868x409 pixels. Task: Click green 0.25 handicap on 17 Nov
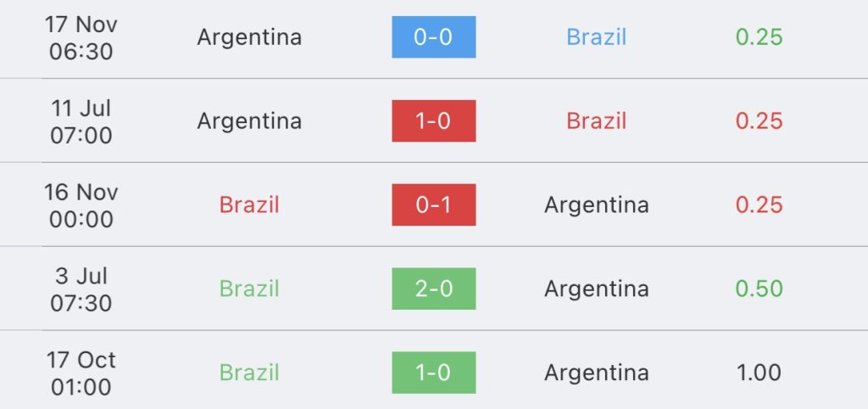(759, 37)
